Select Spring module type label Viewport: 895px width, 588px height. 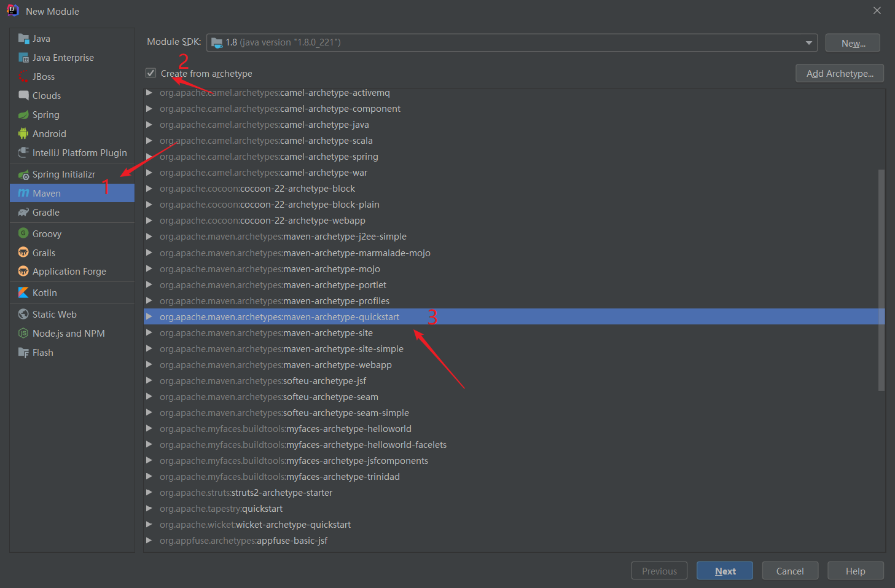46,115
